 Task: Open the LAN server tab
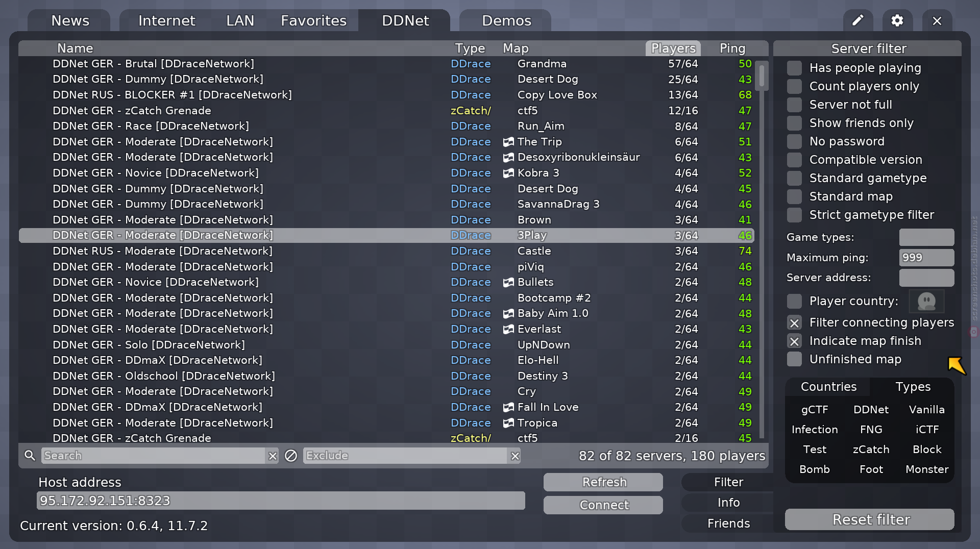point(240,20)
